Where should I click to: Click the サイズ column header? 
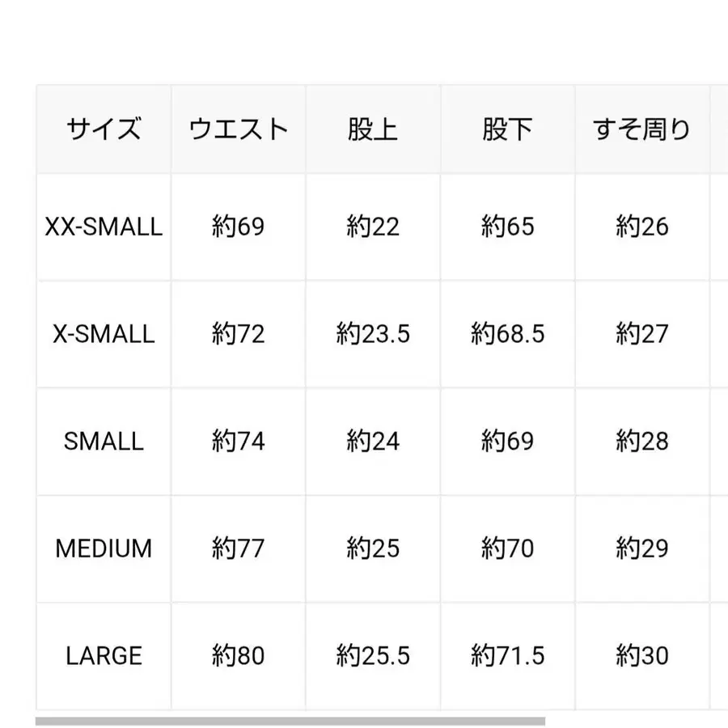[104, 129]
